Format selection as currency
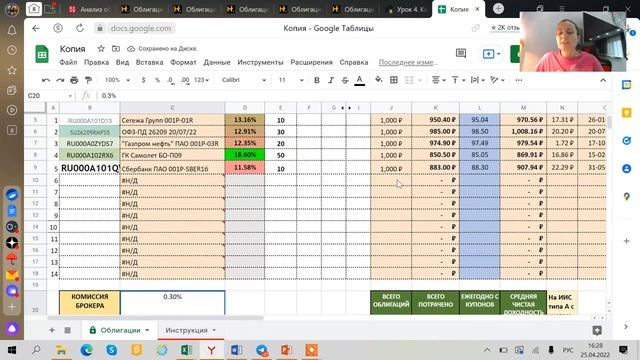Viewport: 640px width, 360px height. pos(143,80)
